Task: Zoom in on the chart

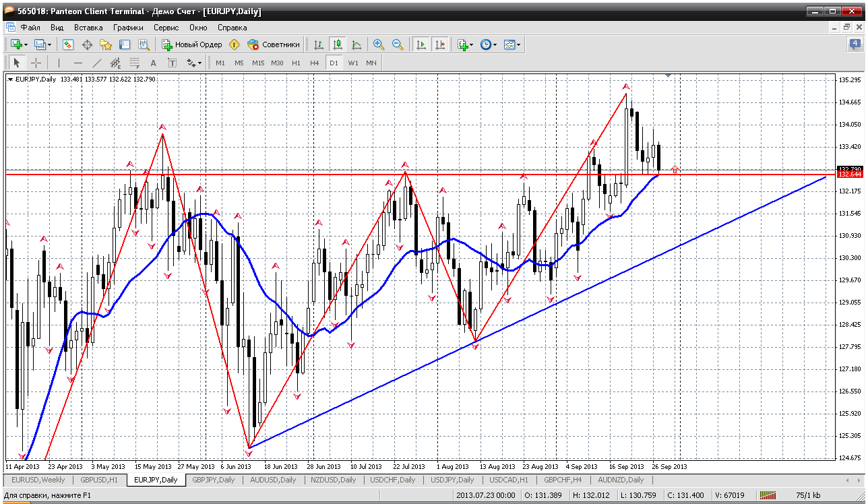Action: [379, 44]
